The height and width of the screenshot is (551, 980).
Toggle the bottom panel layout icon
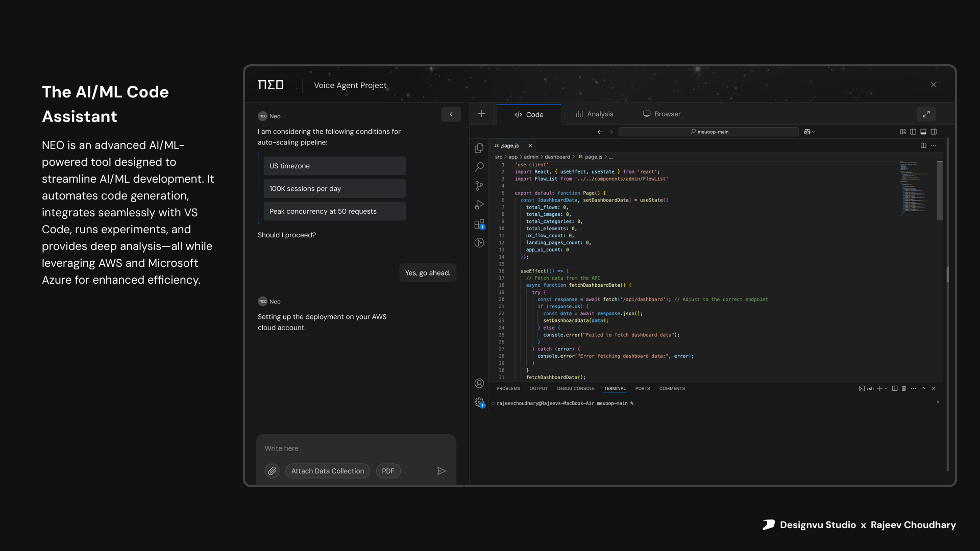coord(923,132)
